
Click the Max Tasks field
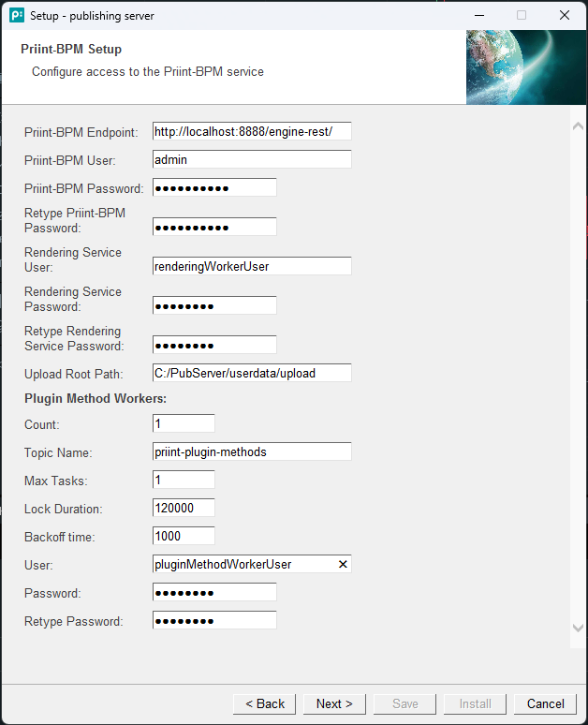pos(184,480)
